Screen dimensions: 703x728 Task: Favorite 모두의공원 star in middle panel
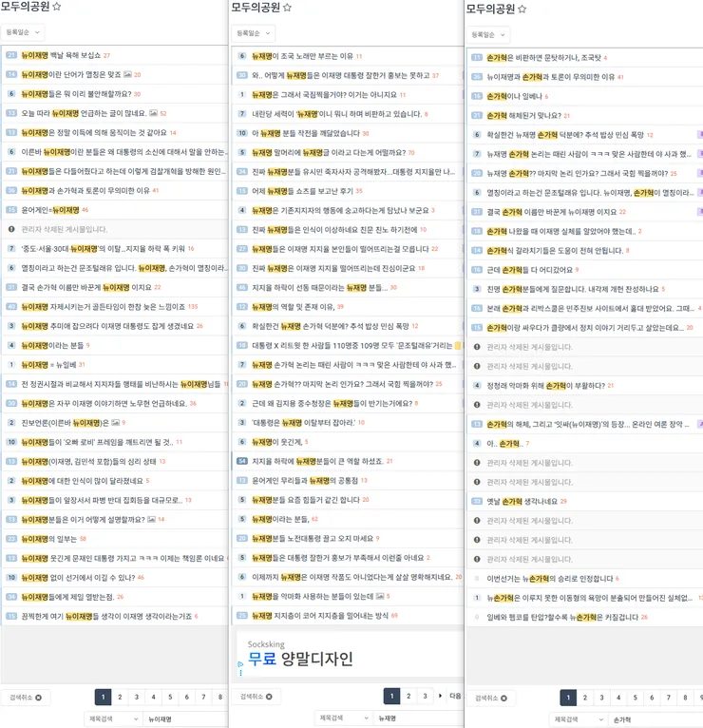click(x=287, y=8)
